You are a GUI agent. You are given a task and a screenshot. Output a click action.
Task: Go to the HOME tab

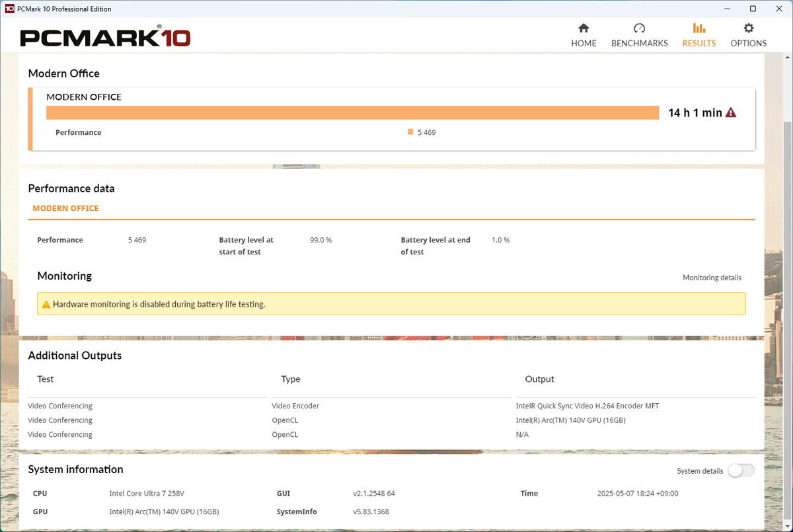tap(584, 35)
